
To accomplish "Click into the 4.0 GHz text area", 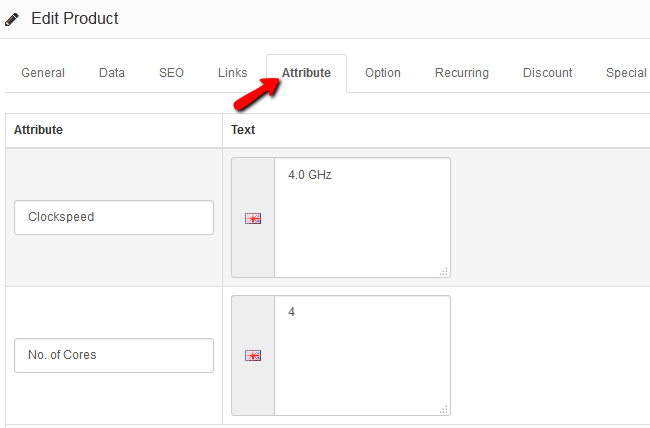I will coord(362,217).
